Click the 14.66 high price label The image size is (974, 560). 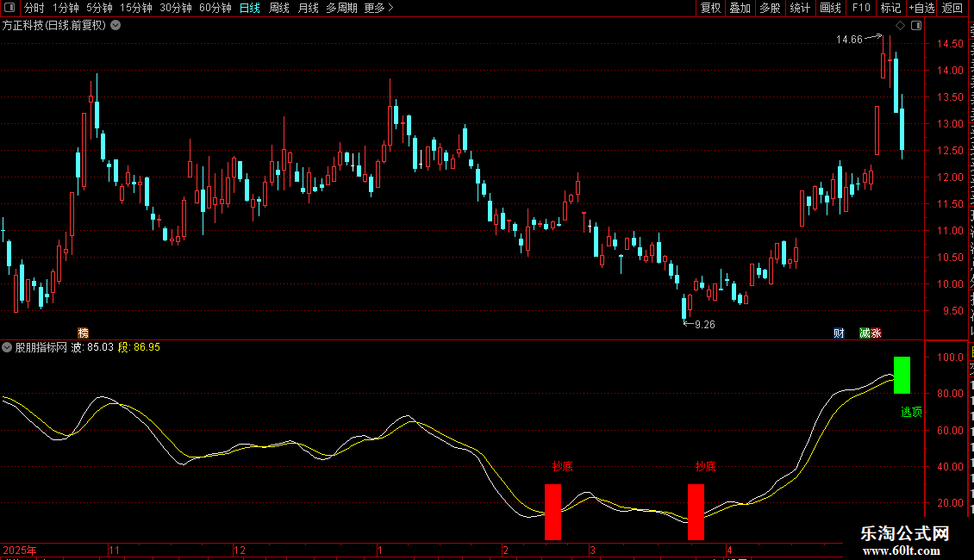pos(849,40)
